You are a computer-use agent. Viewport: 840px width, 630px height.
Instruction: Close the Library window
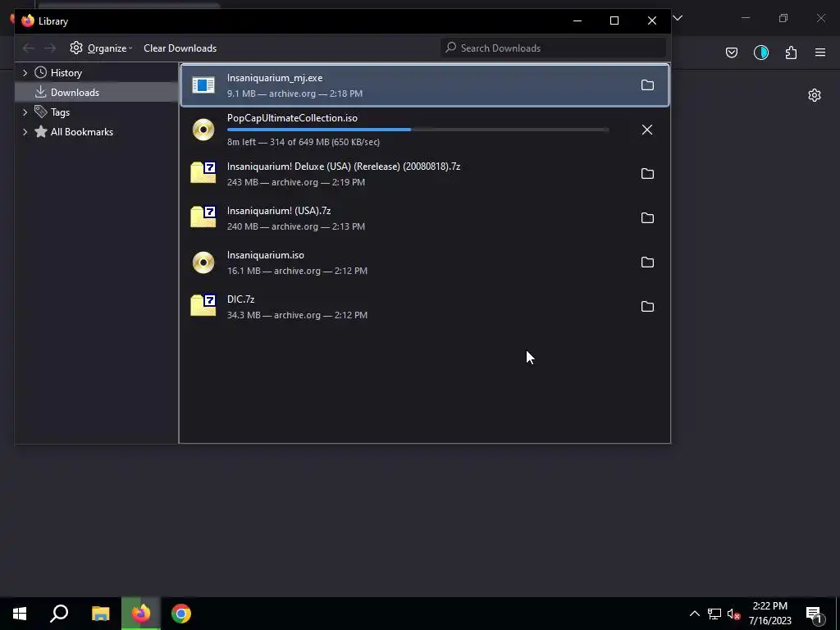(x=652, y=21)
